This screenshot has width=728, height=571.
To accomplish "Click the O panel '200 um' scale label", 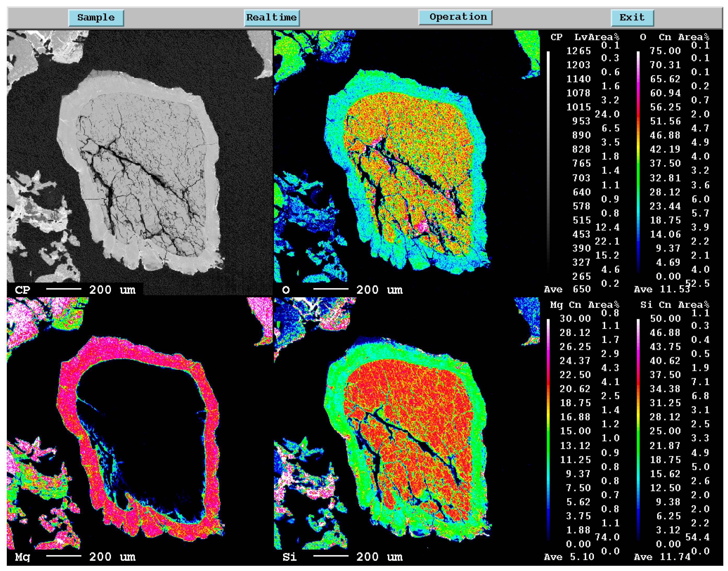I will (x=379, y=289).
